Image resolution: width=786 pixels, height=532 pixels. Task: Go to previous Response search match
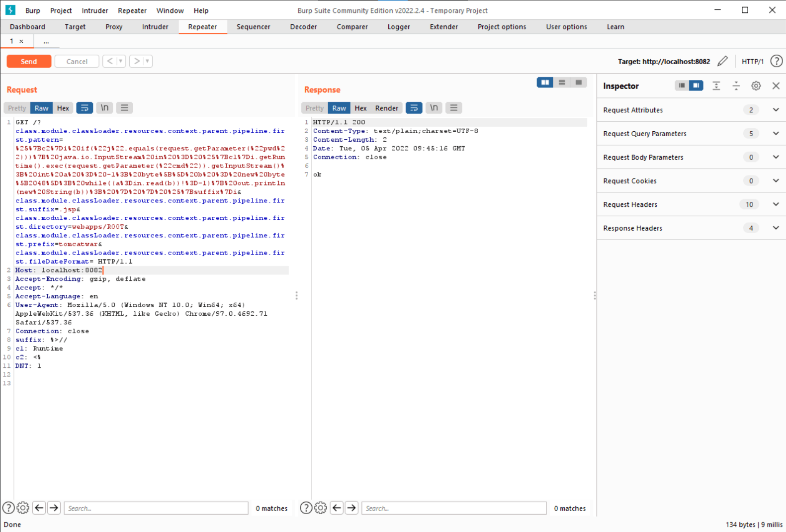pos(337,508)
